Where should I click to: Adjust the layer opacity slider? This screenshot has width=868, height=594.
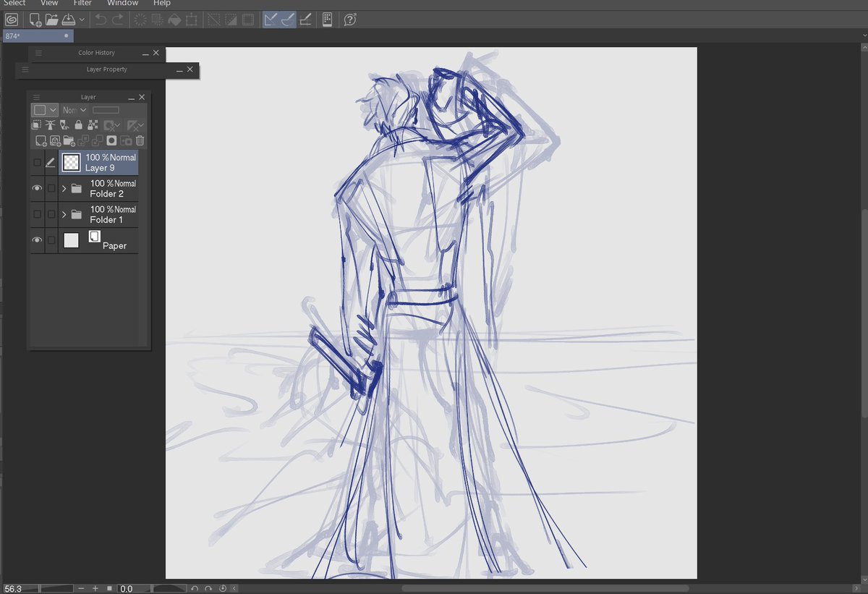pos(106,110)
